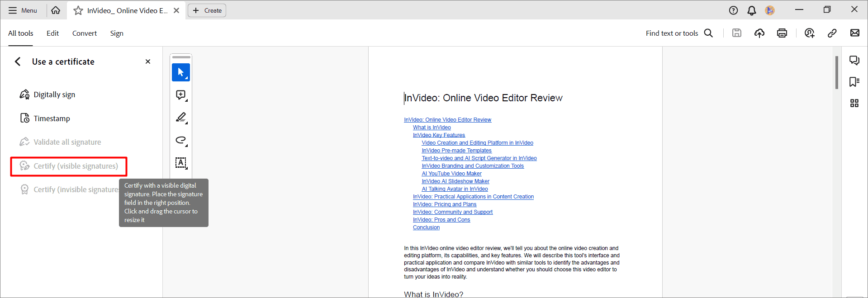The width and height of the screenshot is (868, 298).
Task: Upload file to cloud icon
Action: click(759, 33)
